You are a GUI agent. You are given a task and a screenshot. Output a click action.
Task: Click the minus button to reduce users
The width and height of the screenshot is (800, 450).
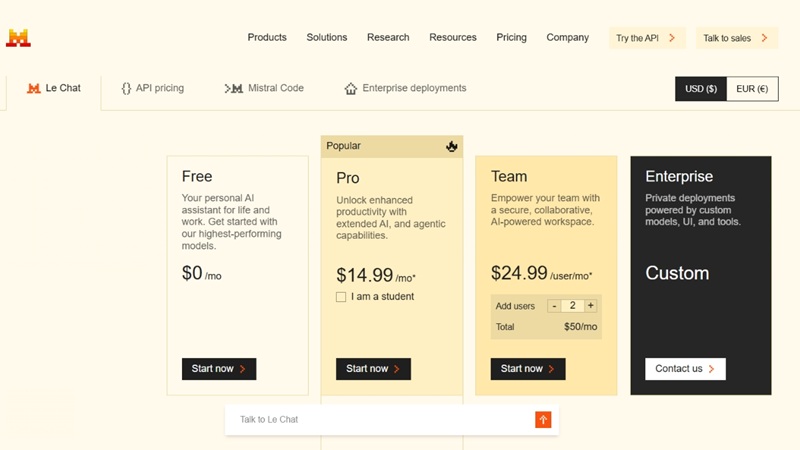(x=554, y=306)
